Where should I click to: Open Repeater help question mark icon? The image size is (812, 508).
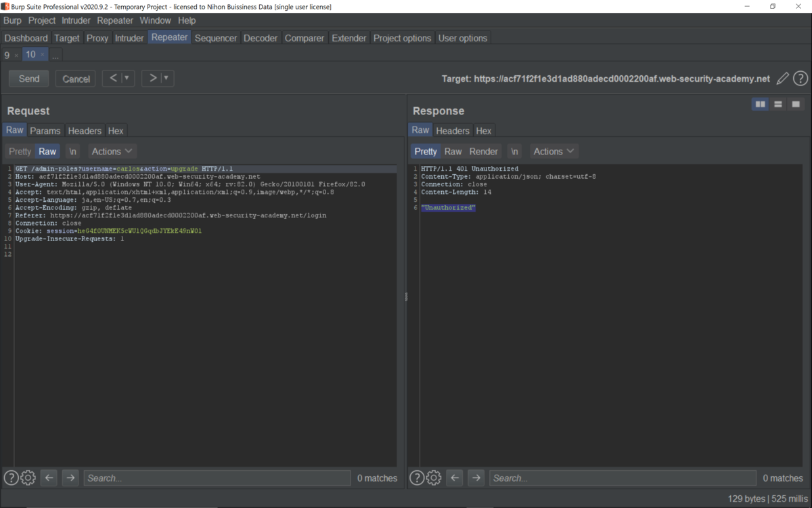tap(800, 79)
